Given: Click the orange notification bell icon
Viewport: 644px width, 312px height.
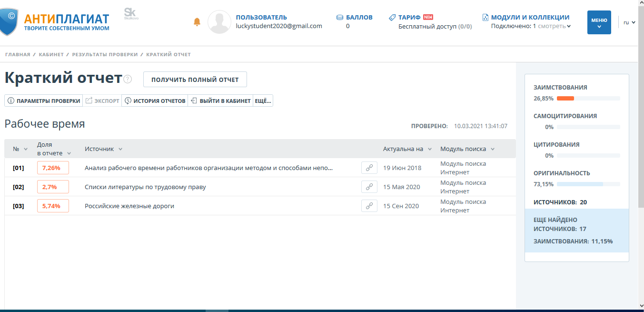Looking at the screenshot, I should click(x=197, y=22).
